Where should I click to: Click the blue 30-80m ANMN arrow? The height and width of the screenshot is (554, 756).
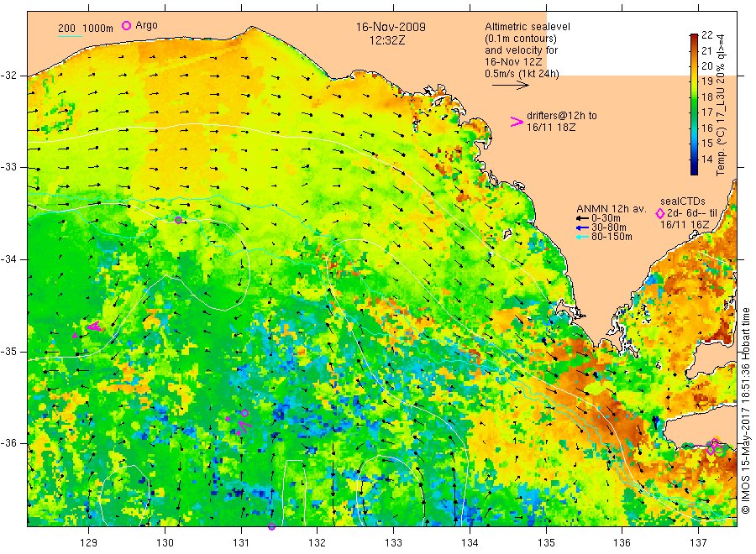[x=583, y=227]
